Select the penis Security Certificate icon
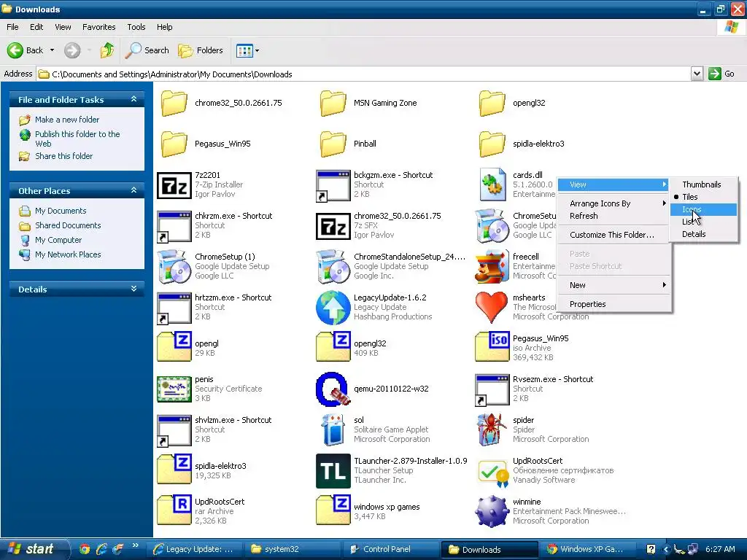 click(174, 389)
